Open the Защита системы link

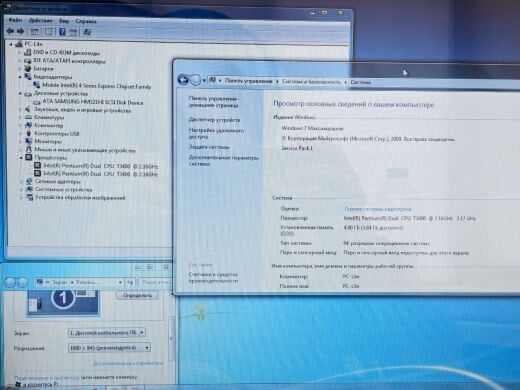[x=209, y=147]
